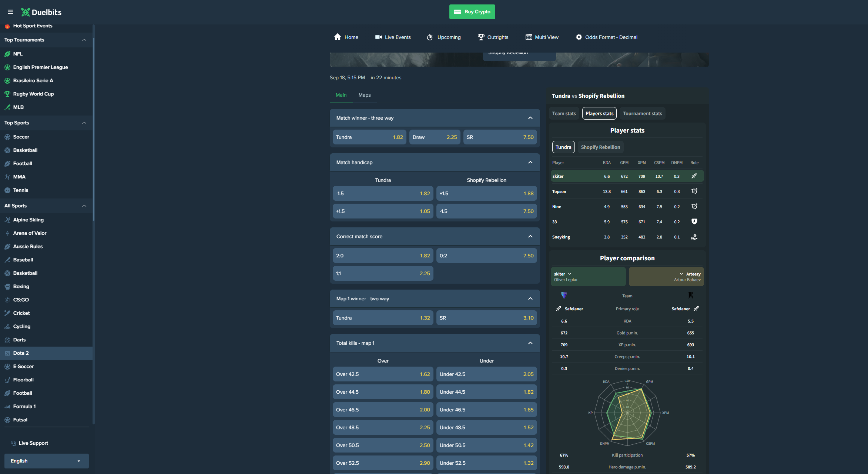Screen dimensions: 868x474
Task: Click the player comparison radar chart
Action: pyautogui.click(x=627, y=413)
